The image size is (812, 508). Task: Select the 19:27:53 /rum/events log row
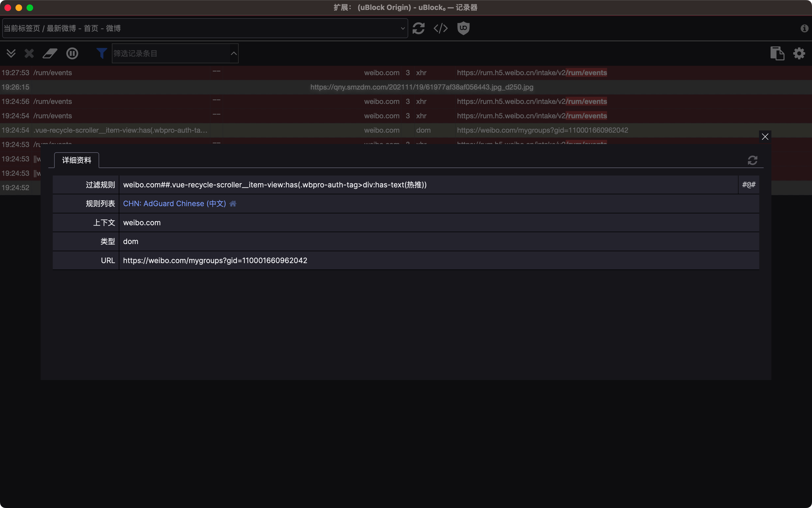coord(406,73)
